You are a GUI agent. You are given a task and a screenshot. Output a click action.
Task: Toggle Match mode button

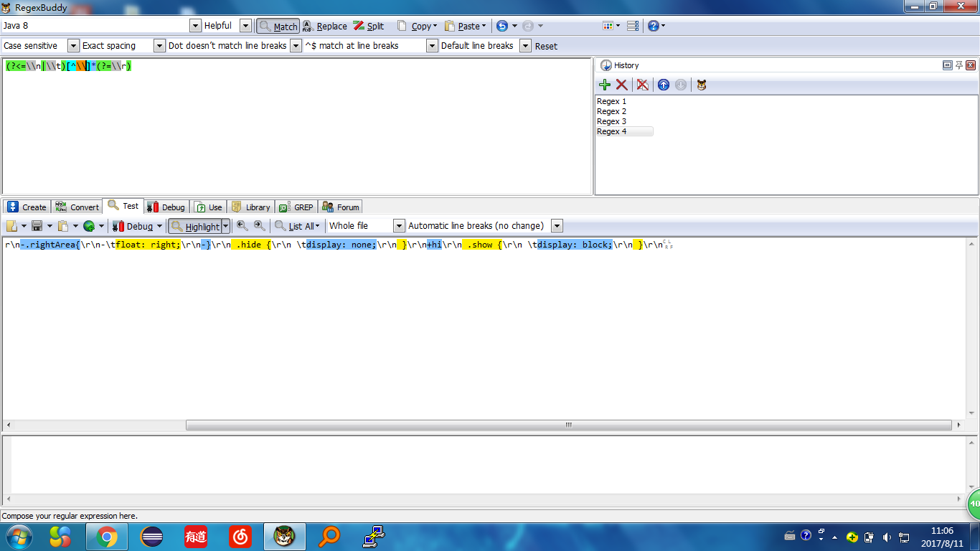pos(278,26)
